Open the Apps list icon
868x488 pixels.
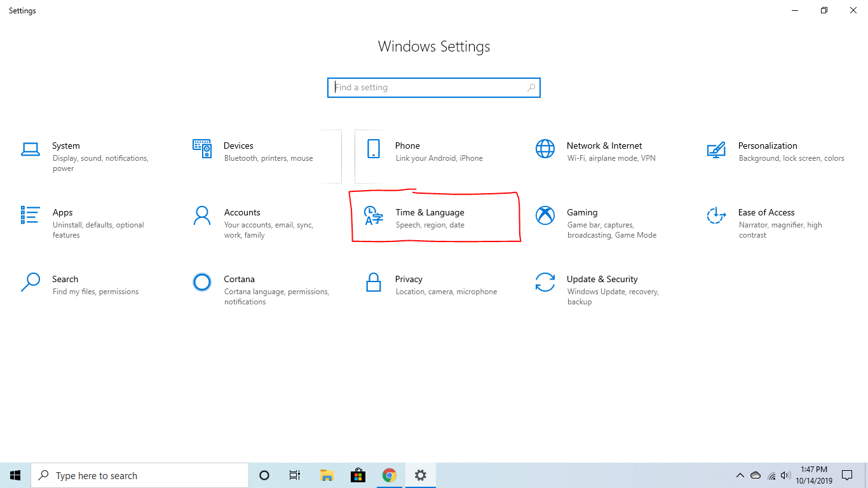pos(31,215)
